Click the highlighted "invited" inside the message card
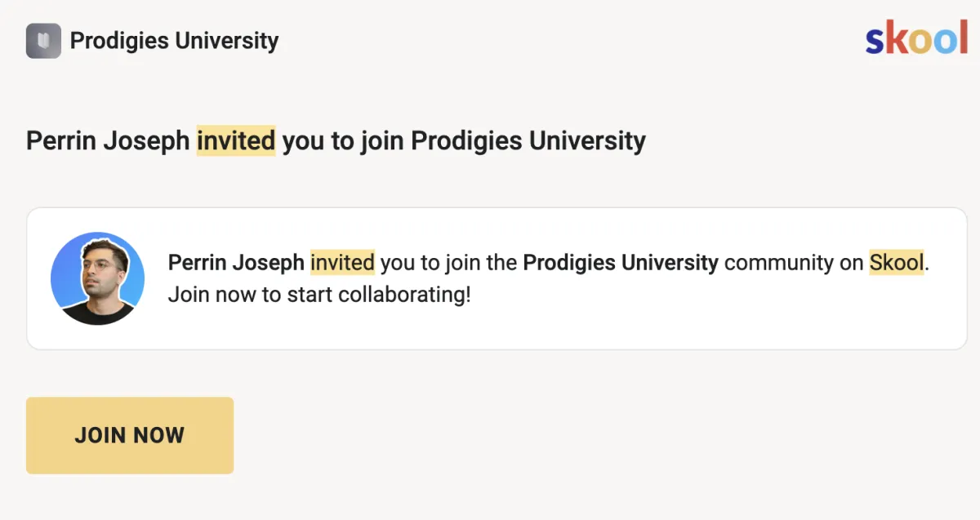980x520 pixels. point(342,263)
